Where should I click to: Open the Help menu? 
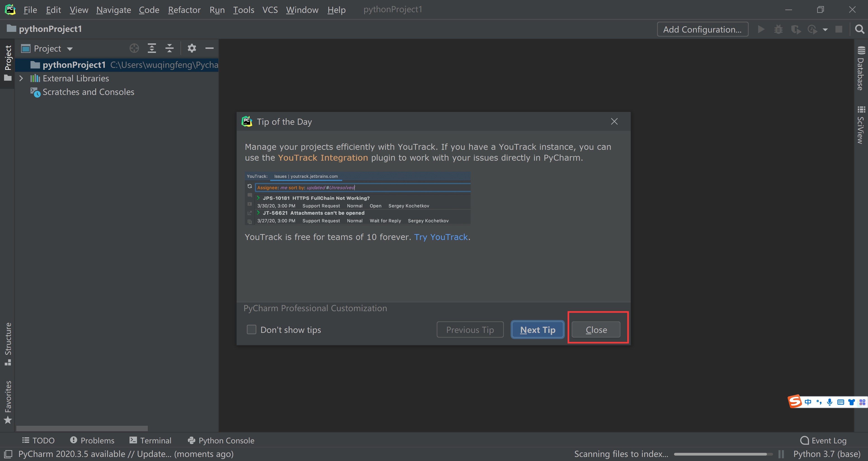coord(336,10)
